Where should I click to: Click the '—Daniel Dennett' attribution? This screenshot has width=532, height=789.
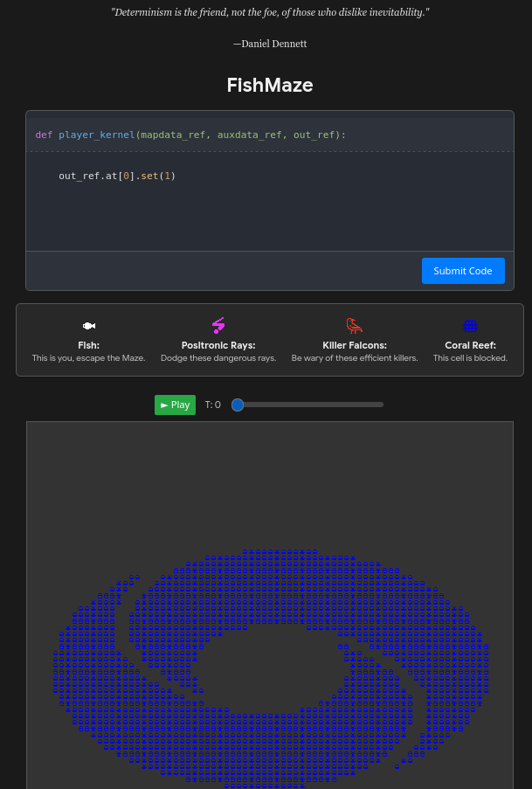(x=270, y=44)
